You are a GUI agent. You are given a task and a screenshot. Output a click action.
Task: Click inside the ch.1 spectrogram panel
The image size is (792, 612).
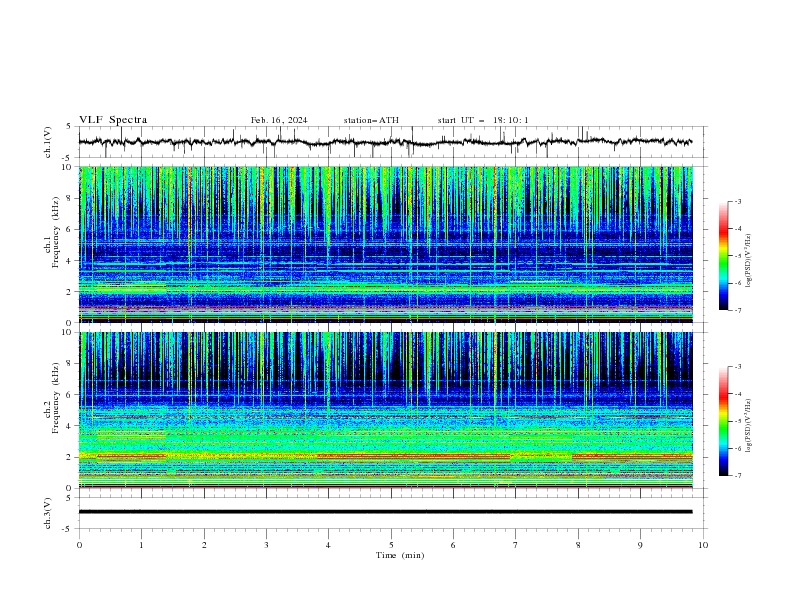tap(385, 244)
